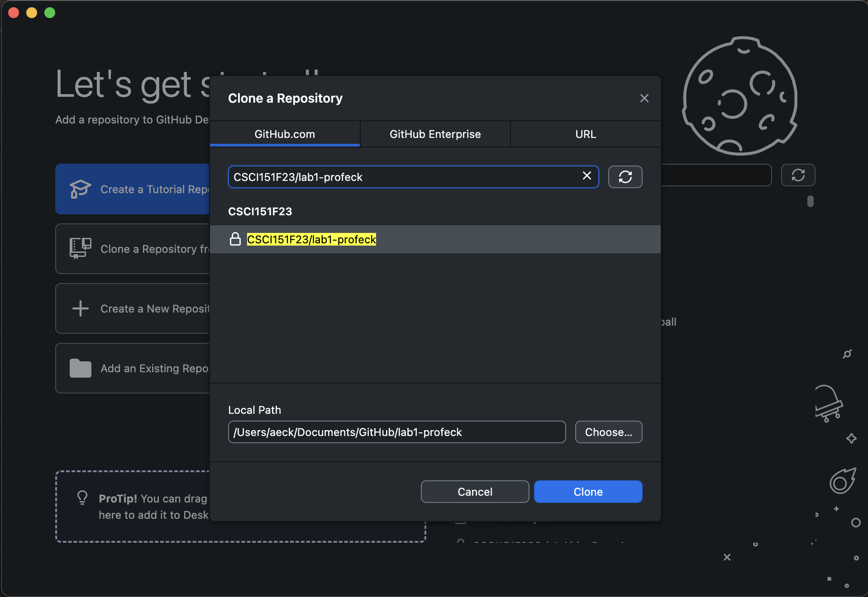868x597 pixels.
Task: Open the URL tab
Action: click(x=585, y=134)
